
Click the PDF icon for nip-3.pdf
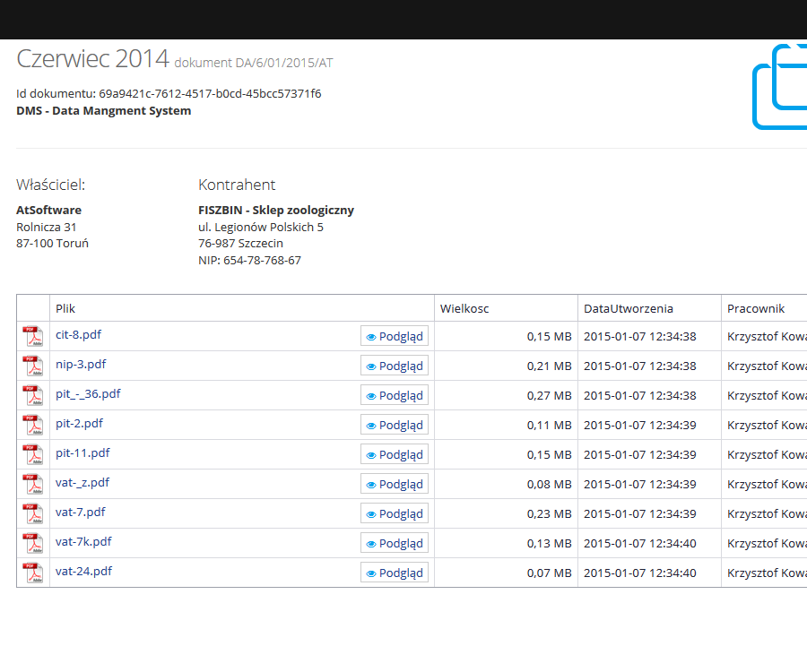tap(33, 366)
